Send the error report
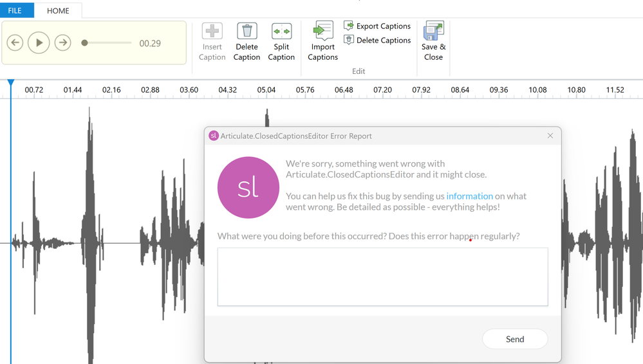 click(515, 339)
